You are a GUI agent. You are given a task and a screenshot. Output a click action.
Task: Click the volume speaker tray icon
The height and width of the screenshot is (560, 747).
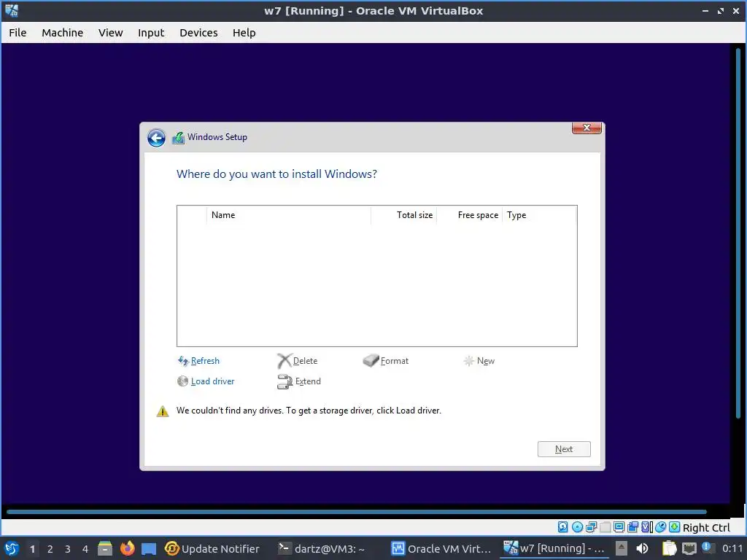pyautogui.click(x=642, y=548)
